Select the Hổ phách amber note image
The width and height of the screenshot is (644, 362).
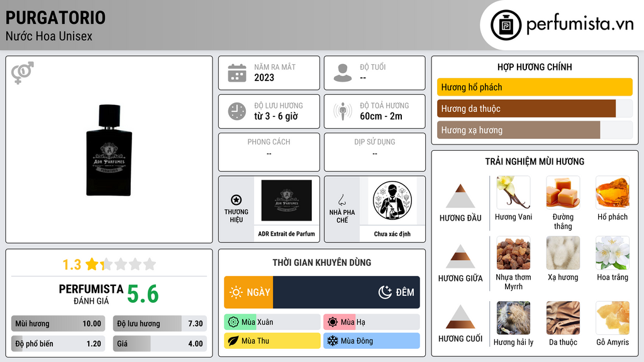tap(613, 192)
